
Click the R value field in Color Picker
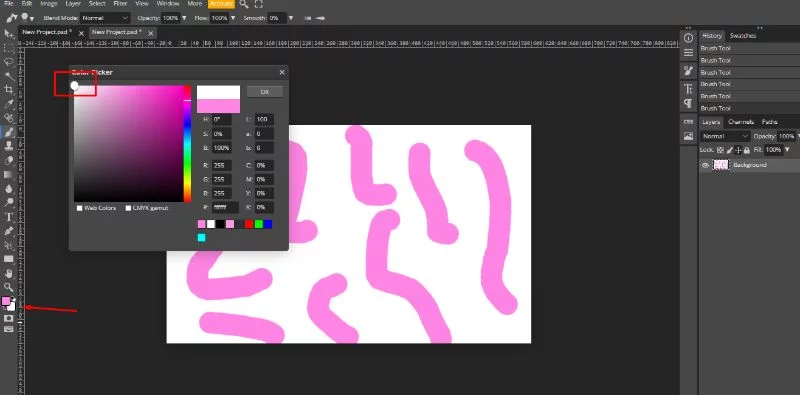pyautogui.click(x=222, y=165)
